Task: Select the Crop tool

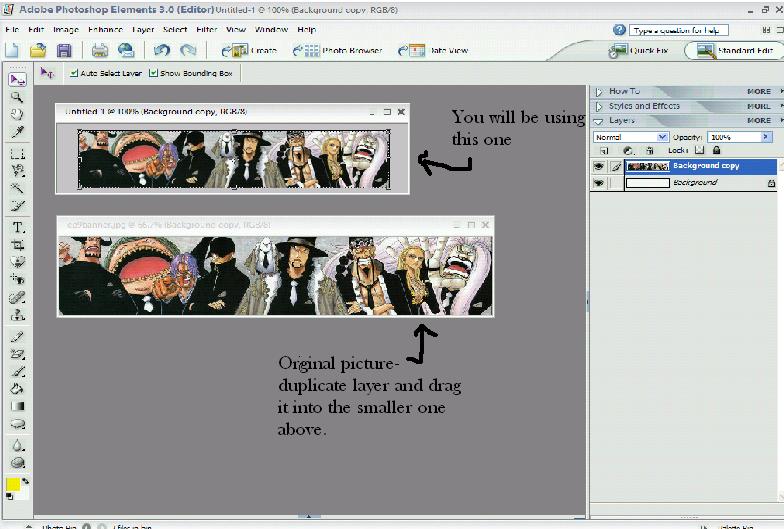Action: 18,245
